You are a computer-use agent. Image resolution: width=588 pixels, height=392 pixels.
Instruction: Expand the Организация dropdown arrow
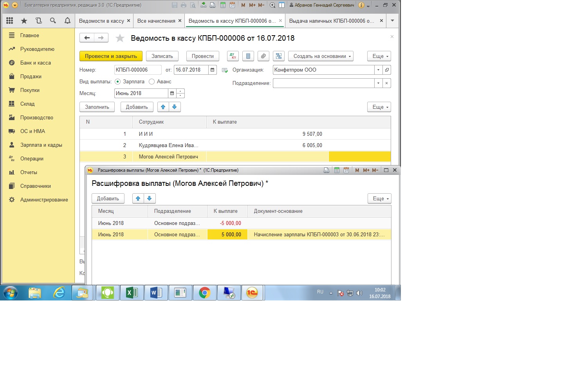[378, 70]
